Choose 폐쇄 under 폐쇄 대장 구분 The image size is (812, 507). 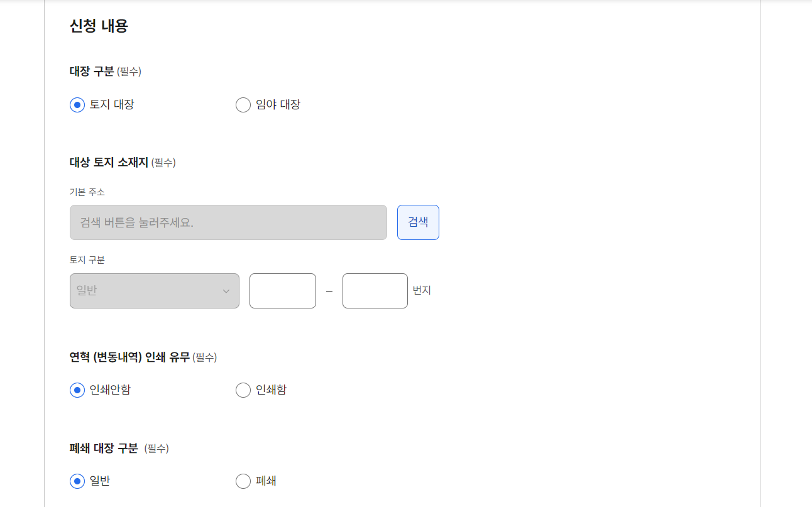pos(243,481)
